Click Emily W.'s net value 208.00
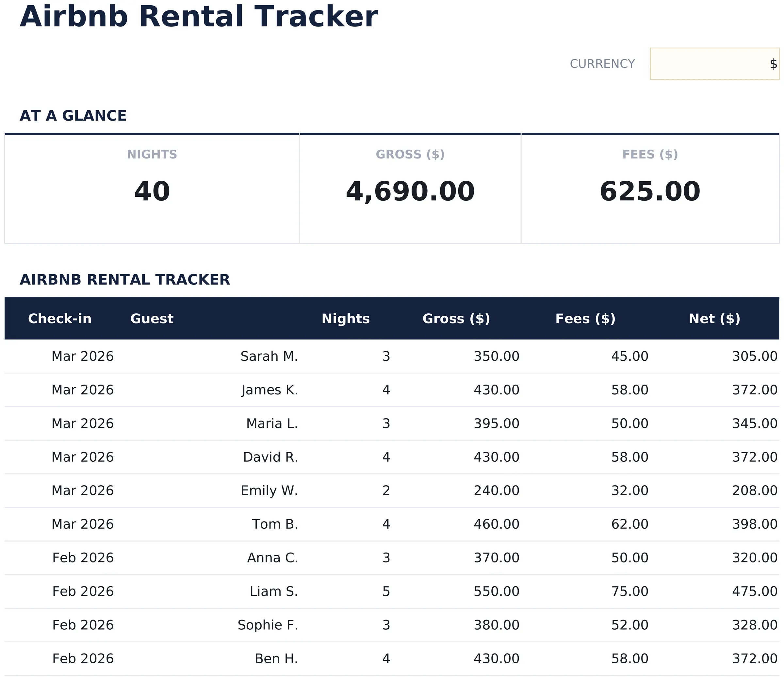Screen dimensions: 784x680 [755, 491]
